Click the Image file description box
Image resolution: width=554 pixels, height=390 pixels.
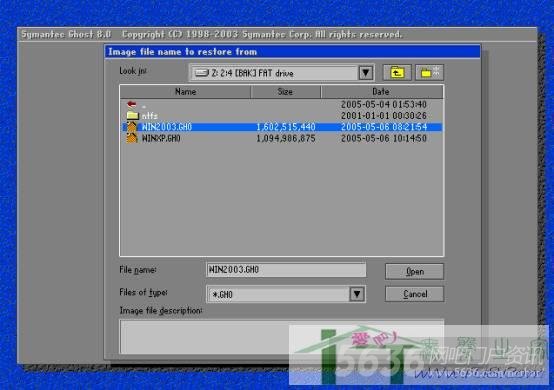click(282, 337)
